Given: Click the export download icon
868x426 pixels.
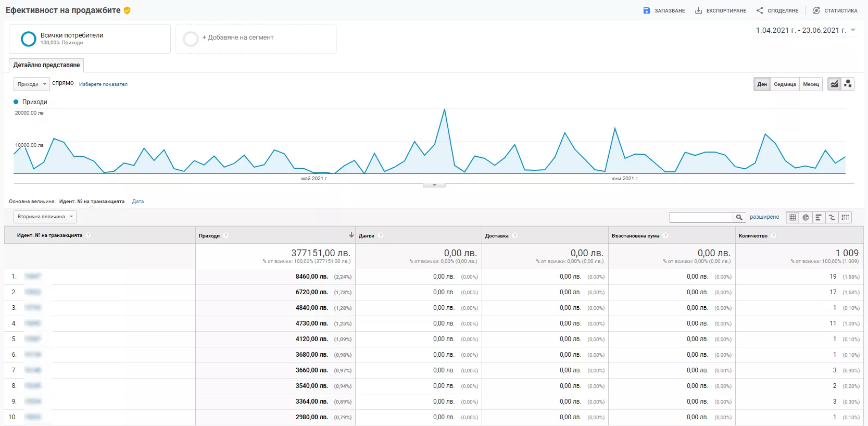Looking at the screenshot, I should pyautogui.click(x=698, y=10).
